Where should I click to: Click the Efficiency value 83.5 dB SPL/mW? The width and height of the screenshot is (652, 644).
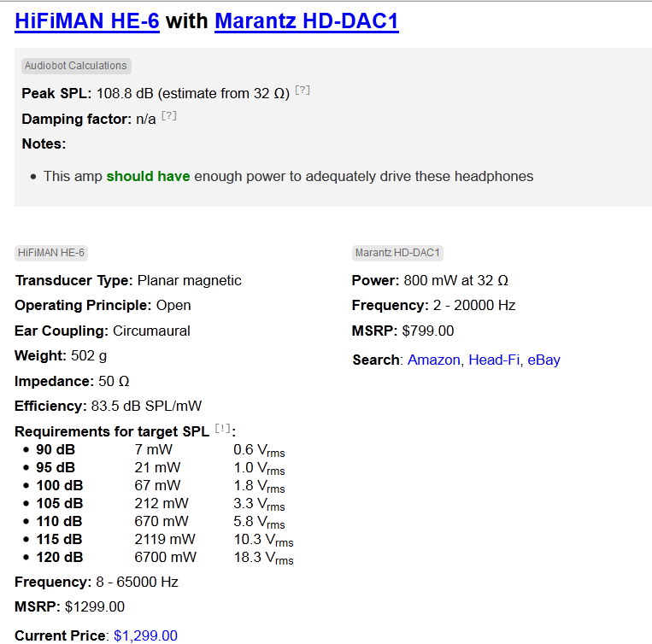click(x=146, y=406)
